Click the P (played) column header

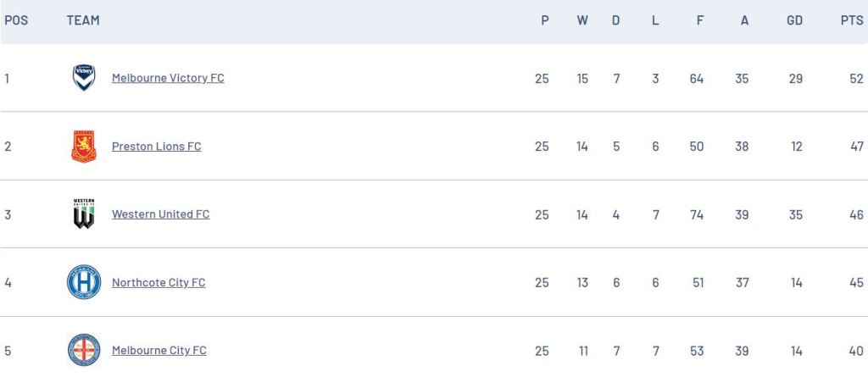tap(545, 20)
